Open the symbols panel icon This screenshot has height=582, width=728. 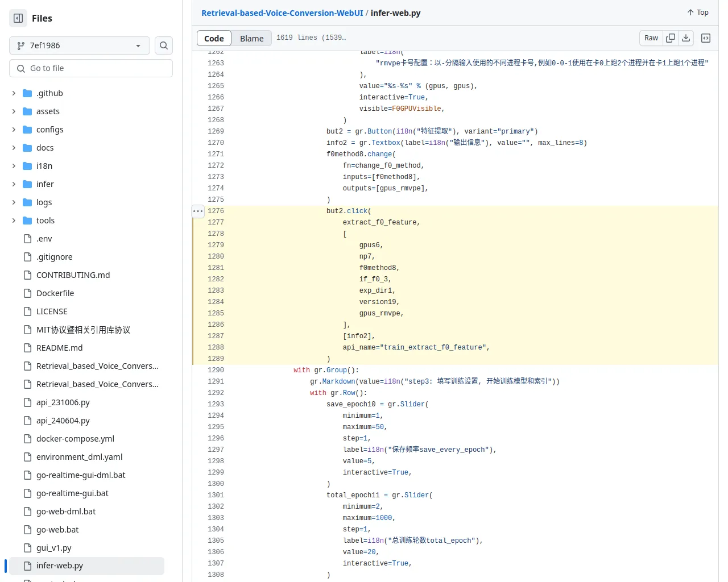tap(706, 38)
